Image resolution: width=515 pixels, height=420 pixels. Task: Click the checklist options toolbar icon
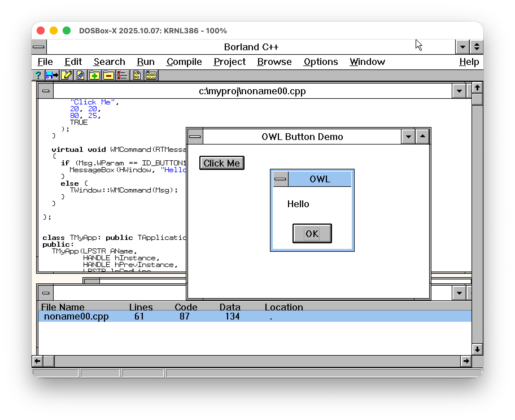tap(123, 75)
